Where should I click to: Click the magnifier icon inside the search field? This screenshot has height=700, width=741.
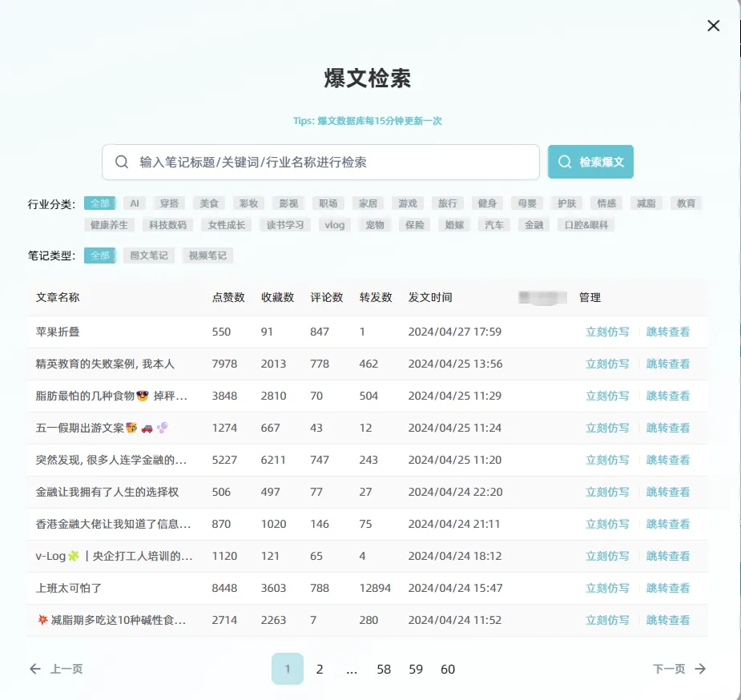(x=122, y=162)
